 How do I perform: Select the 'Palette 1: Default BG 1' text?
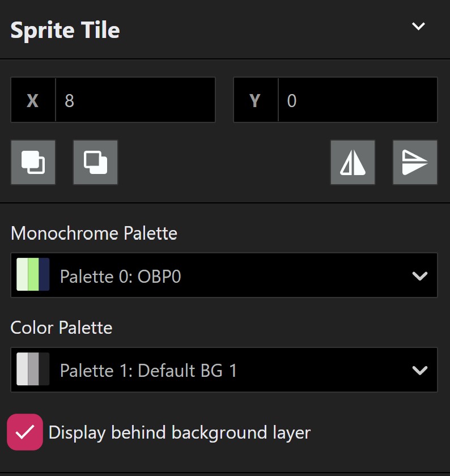pos(148,371)
